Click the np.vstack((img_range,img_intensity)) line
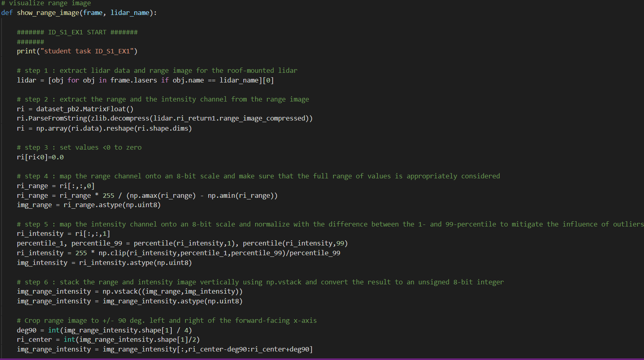The height and width of the screenshot is (360, 644). (130, 292)
